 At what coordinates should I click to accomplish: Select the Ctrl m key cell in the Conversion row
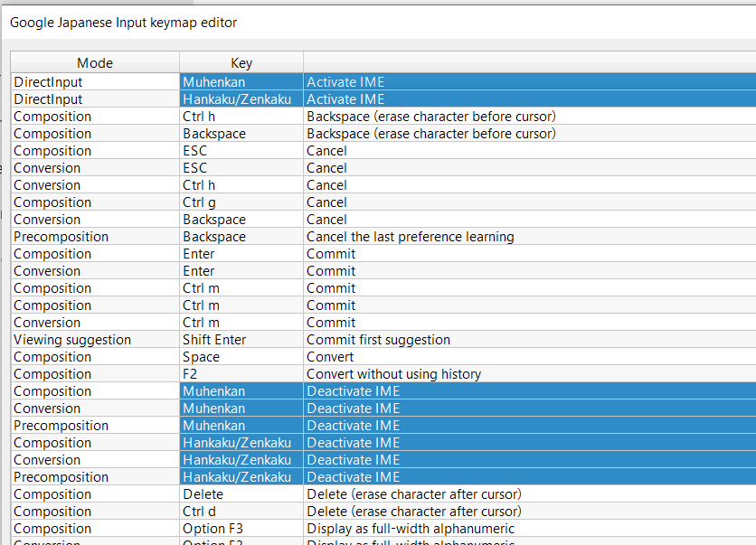(241, 323)
